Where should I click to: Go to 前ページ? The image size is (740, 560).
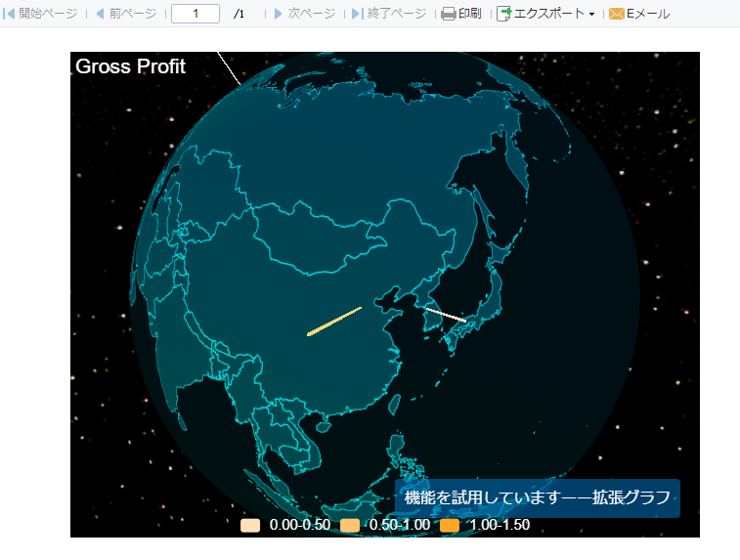click(133, 14)
